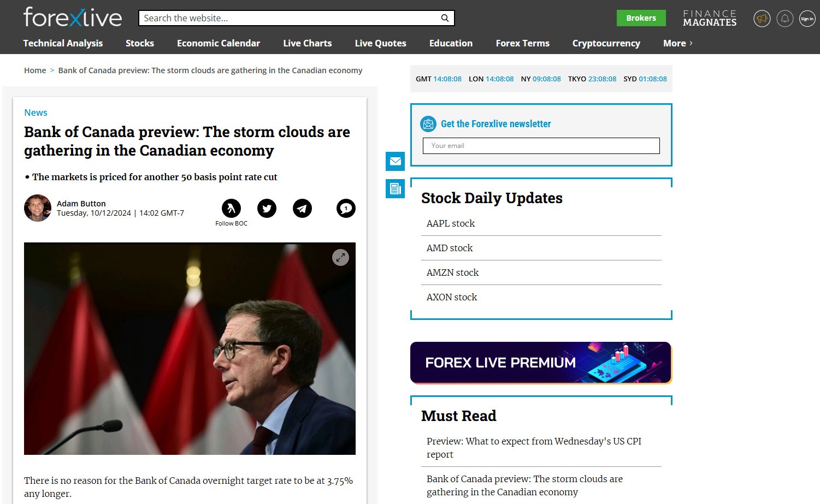The image size is (820, 504).
Task: Open the Technical Analysis menu
Action: point(63,43)
